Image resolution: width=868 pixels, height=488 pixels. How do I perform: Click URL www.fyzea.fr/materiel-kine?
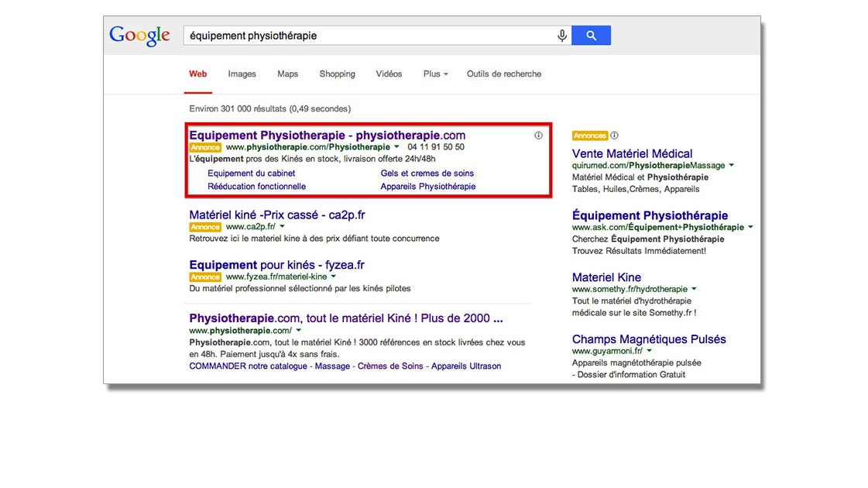pyautogui.click(x=276, y=277)
